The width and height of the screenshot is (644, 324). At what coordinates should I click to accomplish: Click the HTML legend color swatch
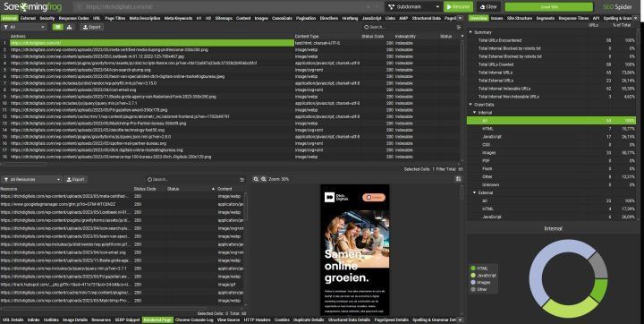(x=473, y=269)
